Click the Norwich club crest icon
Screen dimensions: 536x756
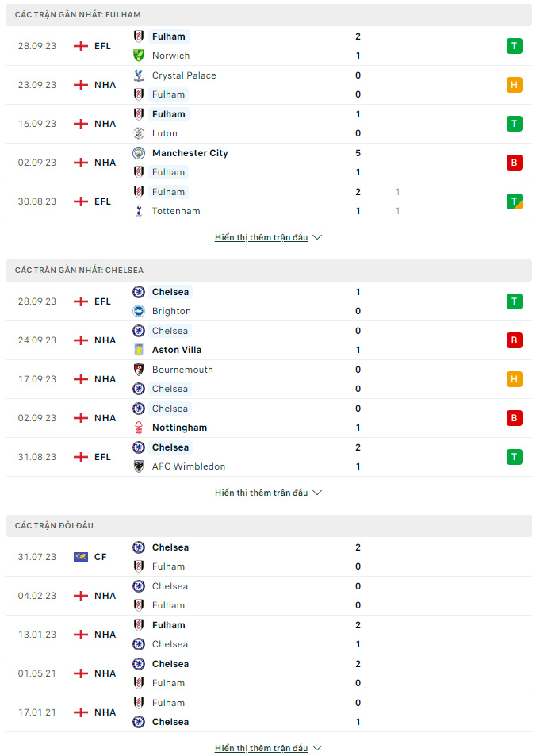139,56
